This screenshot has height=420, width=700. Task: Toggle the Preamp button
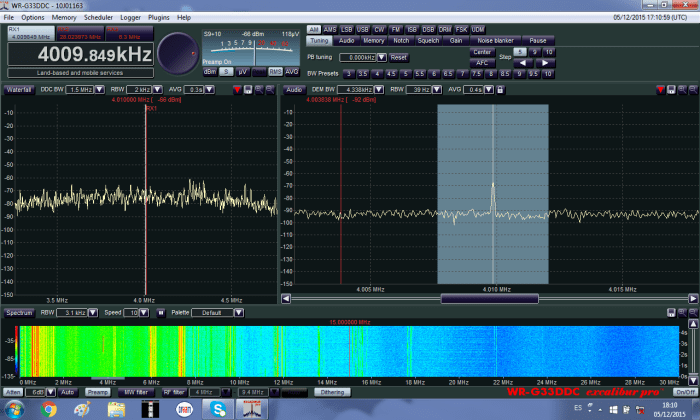click(x=97, y=391)
